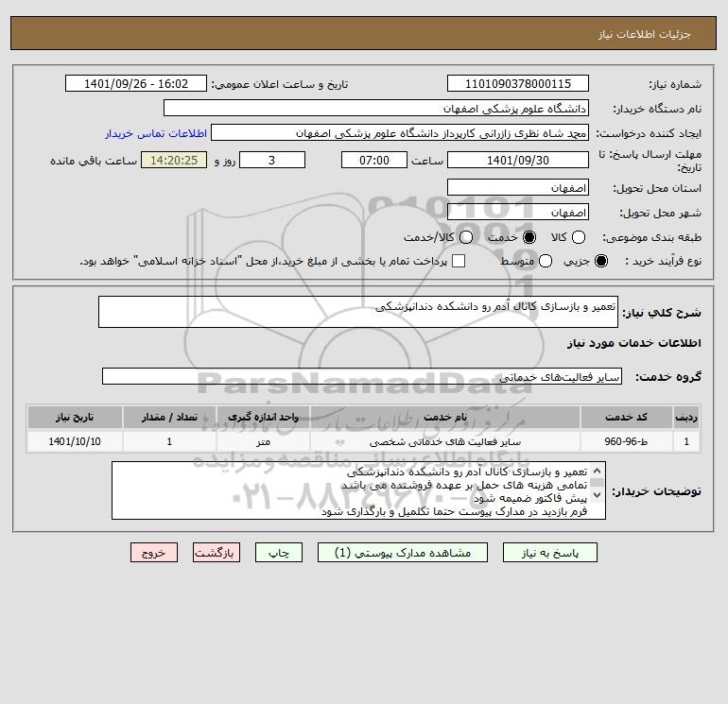Select the کالا radio button
This screenshot has height=704, width=728.
pos(578,237)
